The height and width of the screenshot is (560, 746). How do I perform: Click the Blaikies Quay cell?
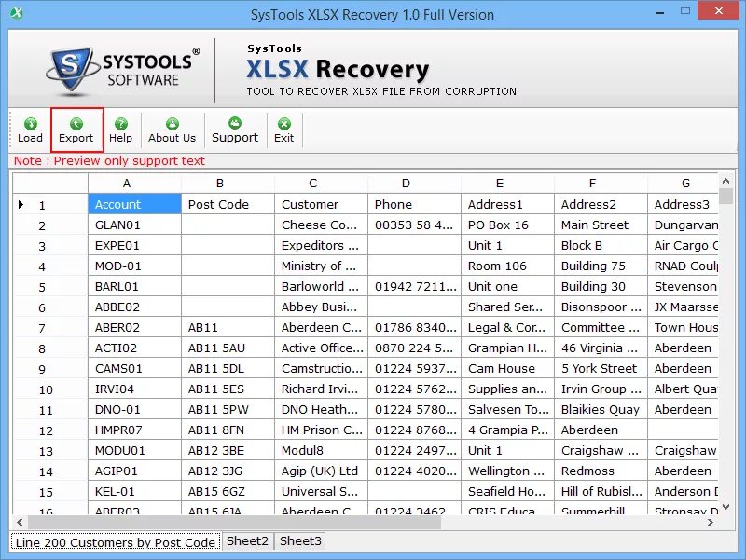coord(601,409)
